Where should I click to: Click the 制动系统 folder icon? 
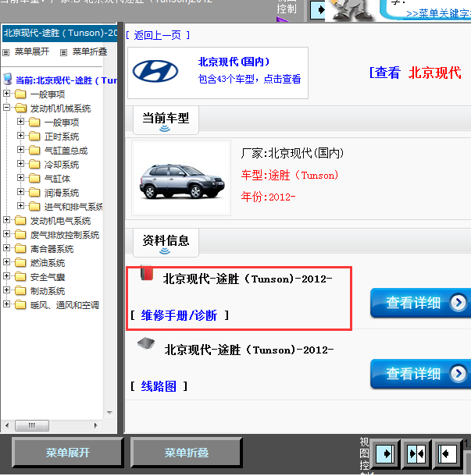click(x=20, y=290)
